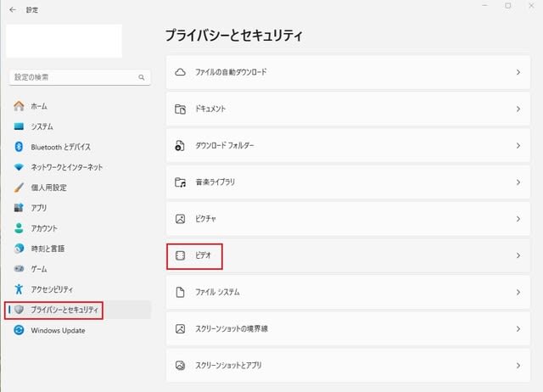Click the back arrow button
The image size is (543, 392).
point(13,9)
